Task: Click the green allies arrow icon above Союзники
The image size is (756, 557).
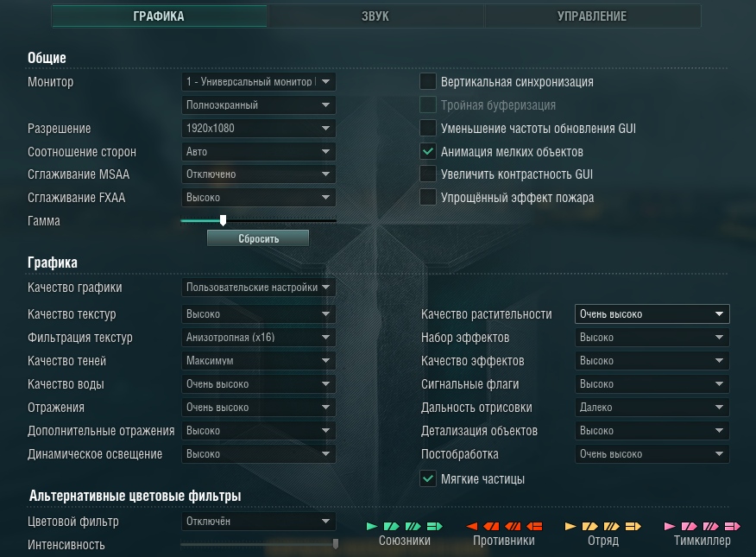Action: click(372, 526)
